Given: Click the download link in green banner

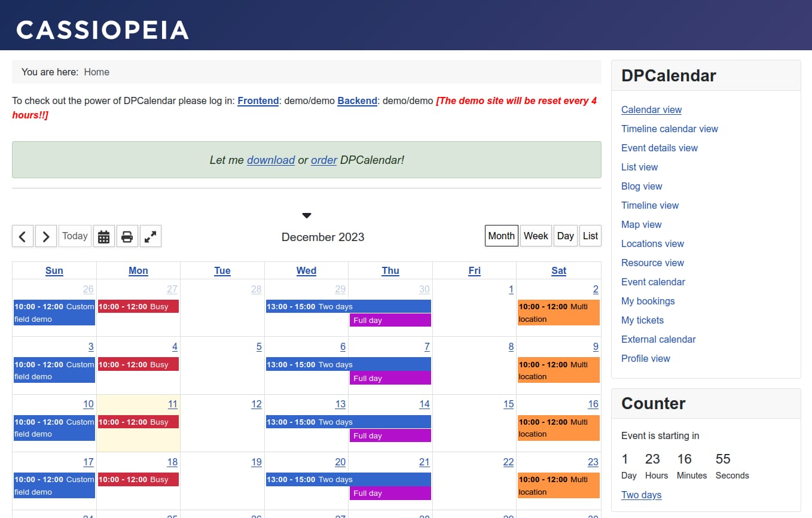Looking at the screenshot, I should [270, 160].
